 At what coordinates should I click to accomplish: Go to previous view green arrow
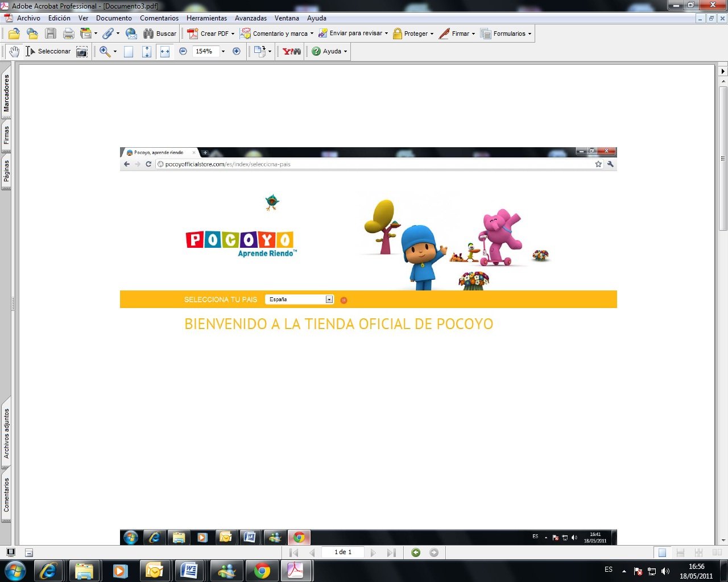coord(416,552)
